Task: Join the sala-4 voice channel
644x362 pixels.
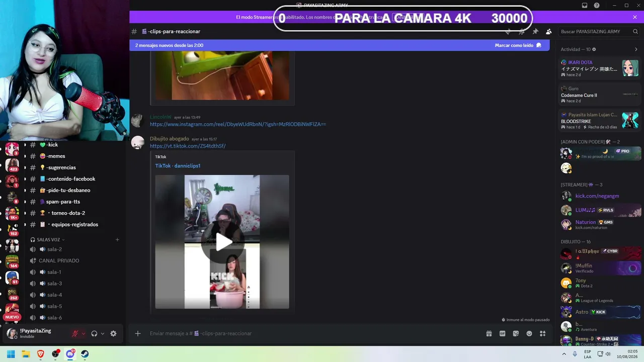Action: (75, 295)
